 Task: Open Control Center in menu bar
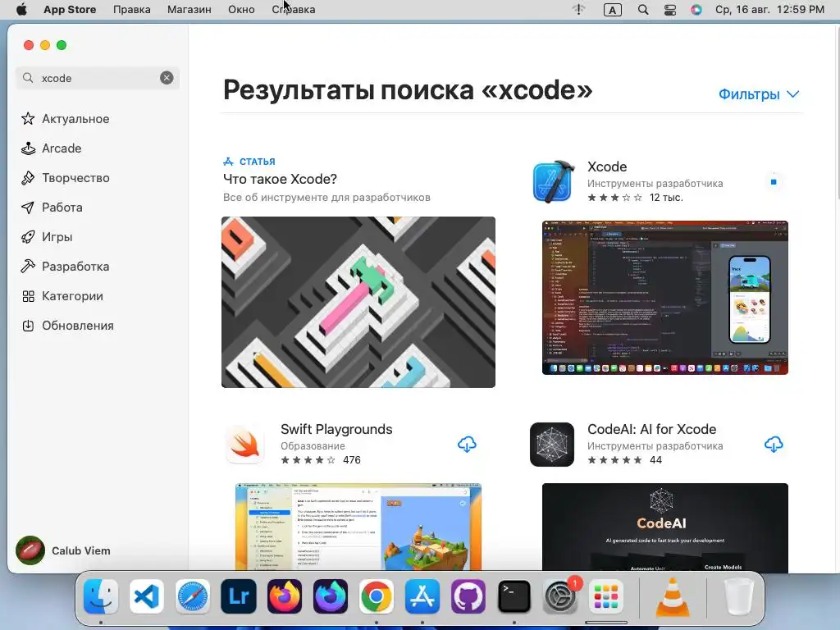tap(669, 9)
